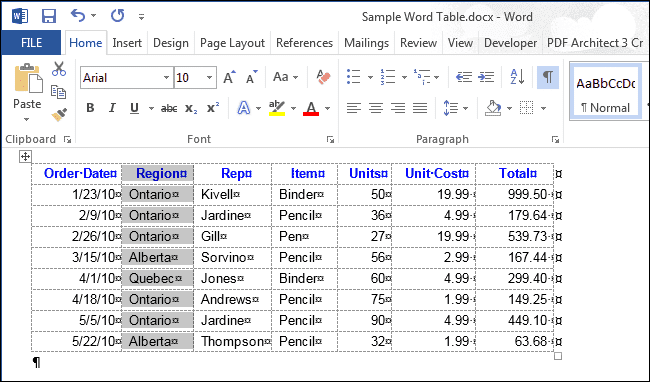Toggle Strikethrough formatting
The height and width of the screenshot is (382, 650).
[169, 109]
